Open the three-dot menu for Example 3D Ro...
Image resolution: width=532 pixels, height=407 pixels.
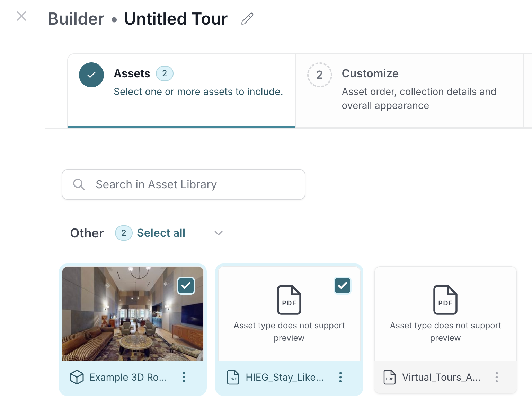click(x=184, y=377)
